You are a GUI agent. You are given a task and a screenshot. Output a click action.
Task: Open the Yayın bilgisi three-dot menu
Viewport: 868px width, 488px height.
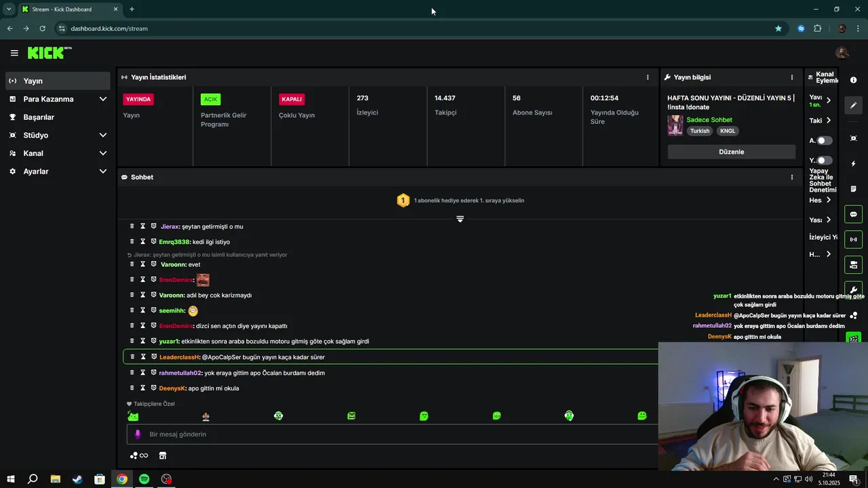point(792,77)
